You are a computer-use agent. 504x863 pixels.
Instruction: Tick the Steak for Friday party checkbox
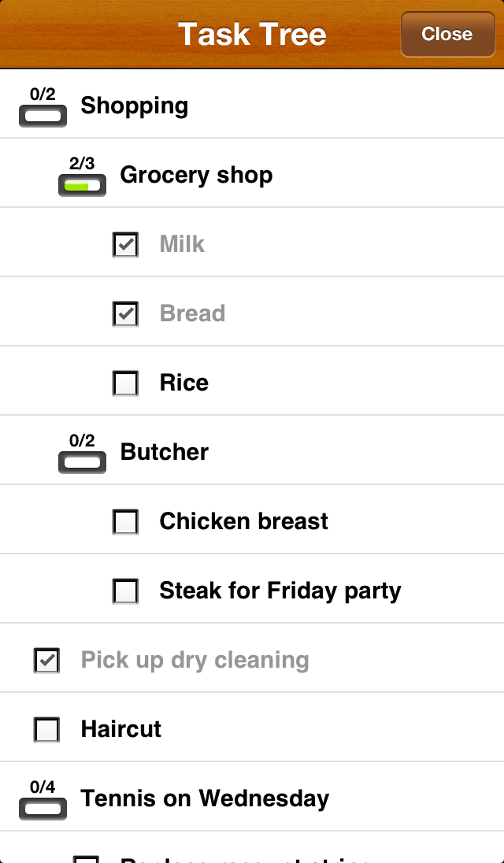pyautogui.click(x=126, y=591)
